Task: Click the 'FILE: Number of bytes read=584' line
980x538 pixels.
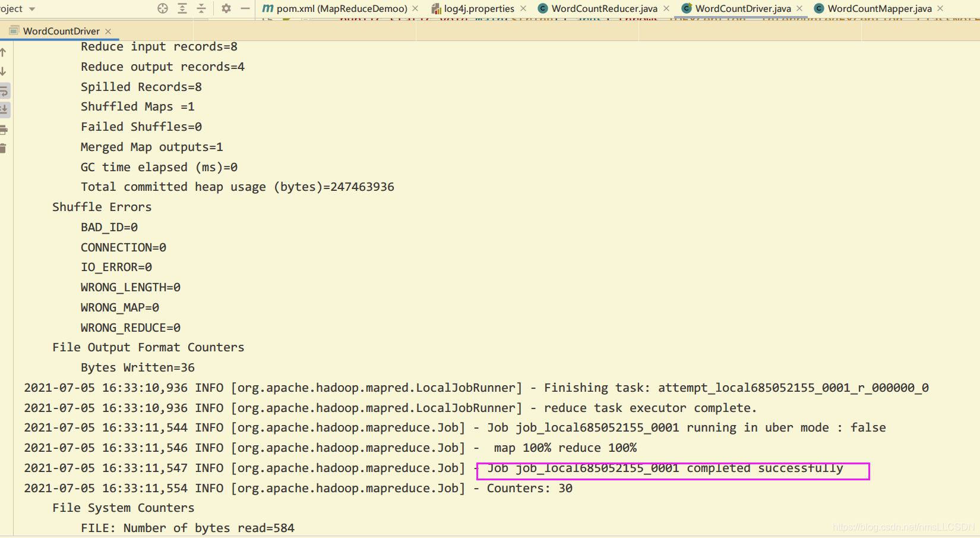Action: click(188, 528)
